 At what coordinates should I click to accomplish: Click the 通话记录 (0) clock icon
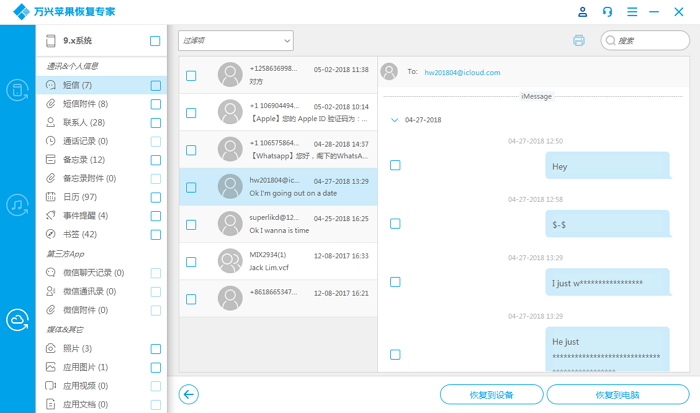point(51,141)
